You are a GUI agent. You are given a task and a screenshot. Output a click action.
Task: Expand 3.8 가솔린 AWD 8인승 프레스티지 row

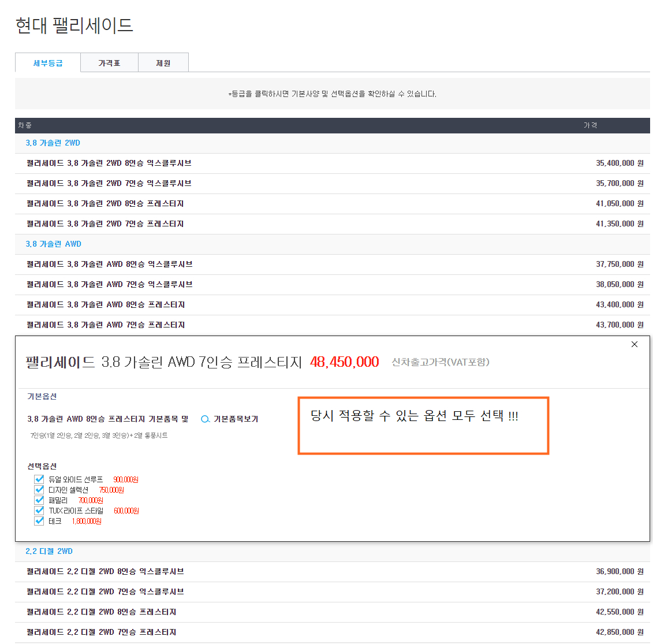pos(333,305)
